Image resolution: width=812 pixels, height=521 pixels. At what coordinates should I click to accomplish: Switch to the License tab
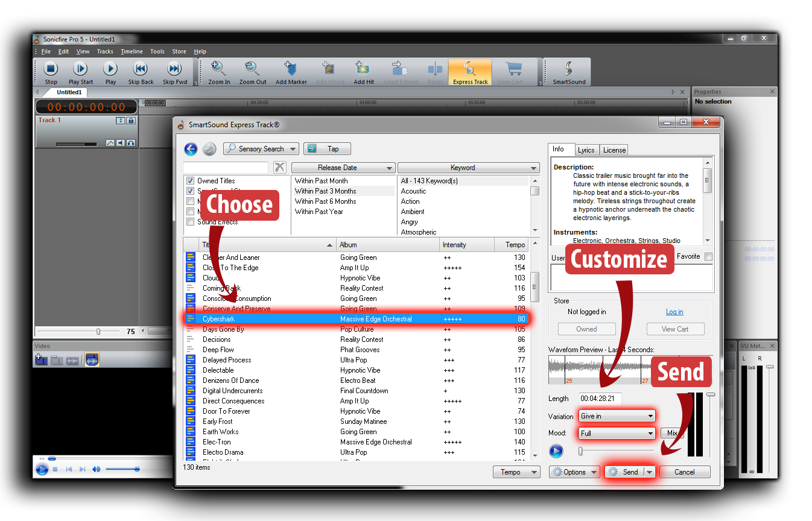point(614,150)
